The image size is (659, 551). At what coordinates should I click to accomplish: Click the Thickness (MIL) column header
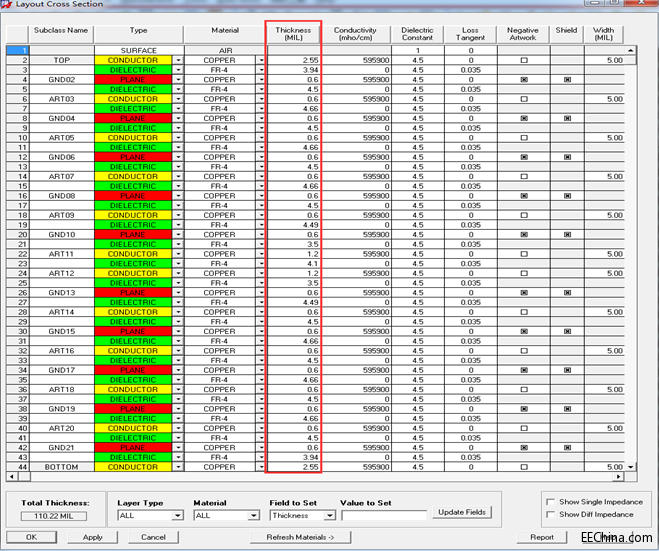point(293,34)
